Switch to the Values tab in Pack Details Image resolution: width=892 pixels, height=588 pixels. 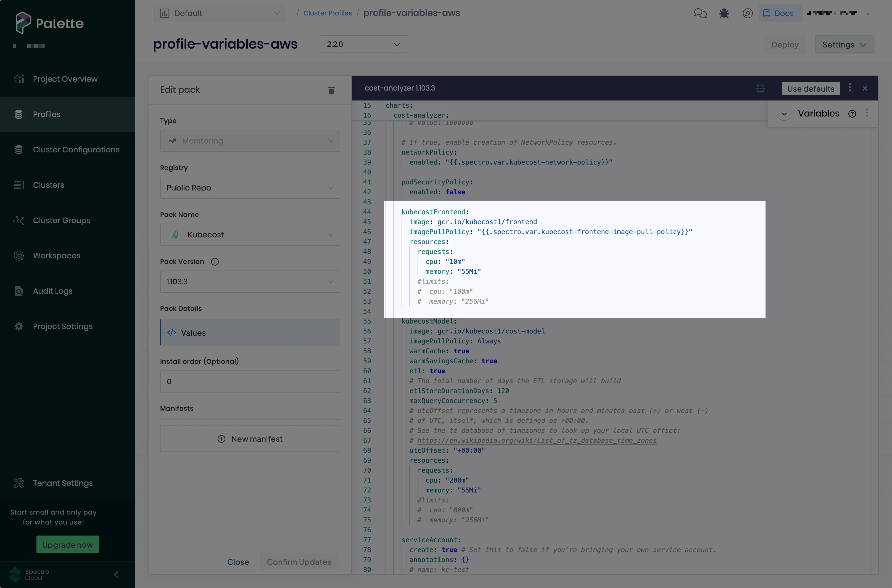click(249, 333)
